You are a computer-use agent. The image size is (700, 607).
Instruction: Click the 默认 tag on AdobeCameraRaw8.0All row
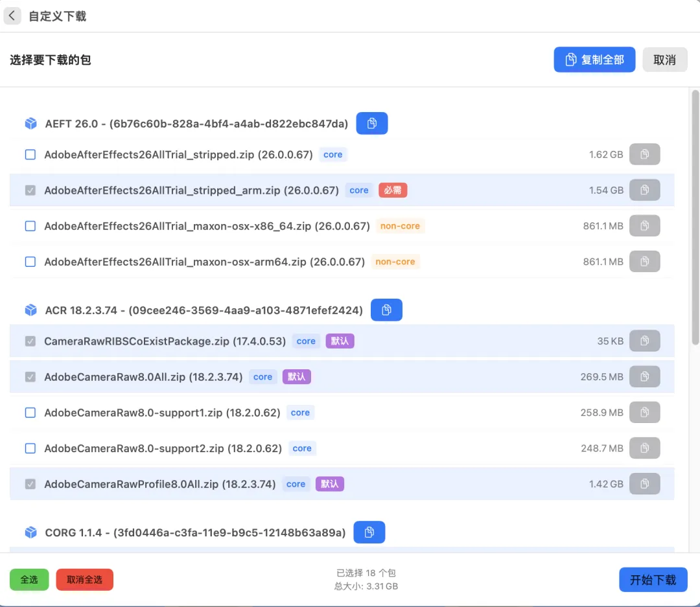296,376
